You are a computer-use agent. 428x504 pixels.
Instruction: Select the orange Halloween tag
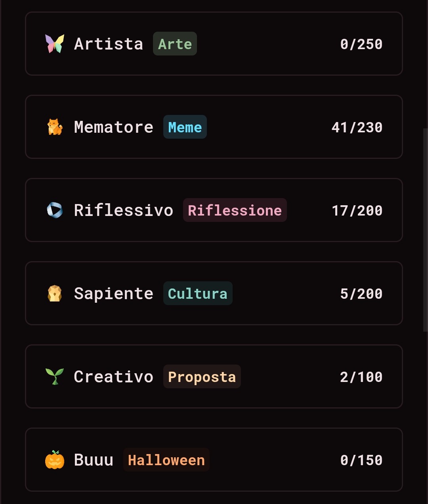click(x=166, y=460)
